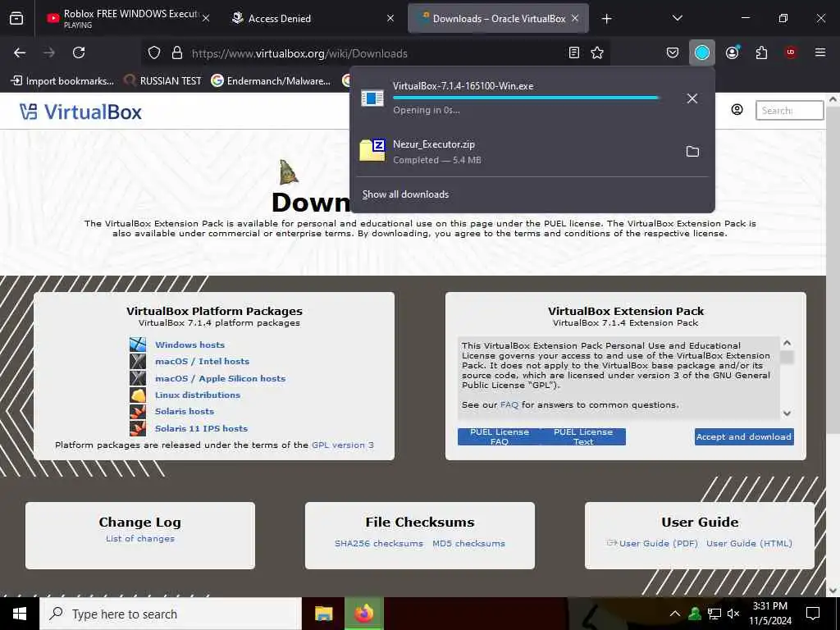Unmute the speaker volume tray icon

pos(733,614)
